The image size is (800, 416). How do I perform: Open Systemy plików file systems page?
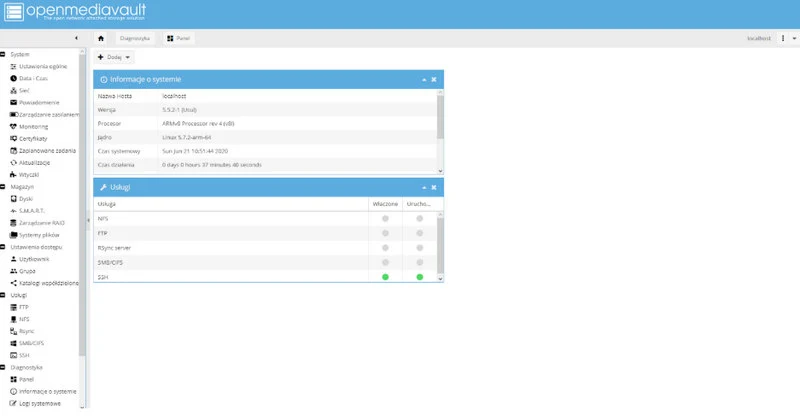tap(36, 235)
